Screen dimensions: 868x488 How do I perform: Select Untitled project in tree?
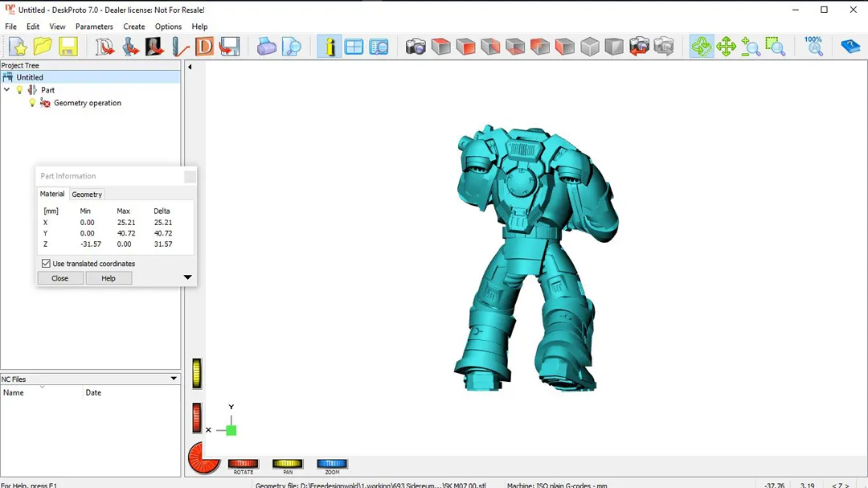coord(30,77)
